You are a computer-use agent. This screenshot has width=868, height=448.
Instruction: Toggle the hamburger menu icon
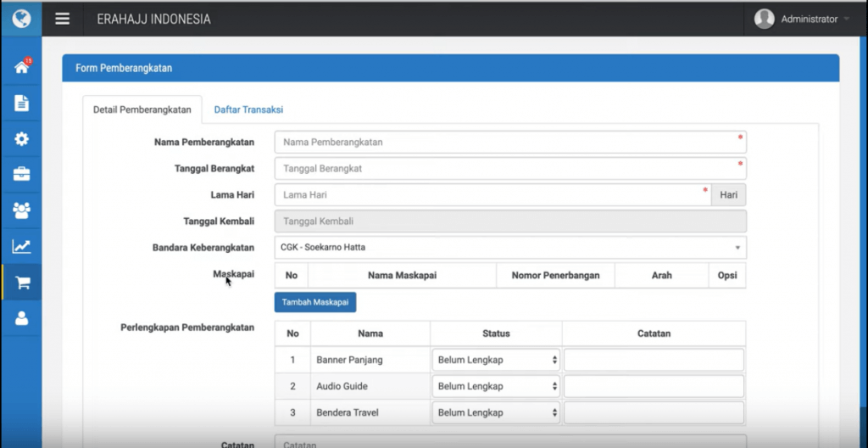click(x=63, y=19)
